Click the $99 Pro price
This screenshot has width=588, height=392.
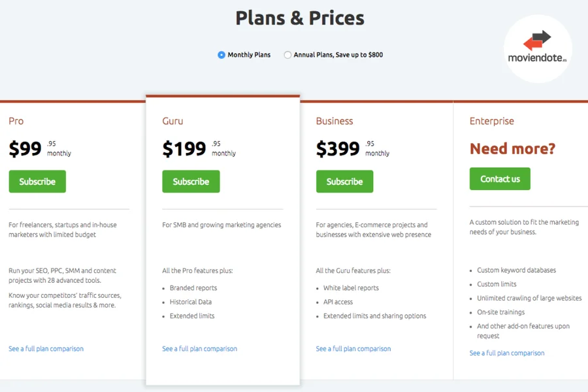[25, 149]
